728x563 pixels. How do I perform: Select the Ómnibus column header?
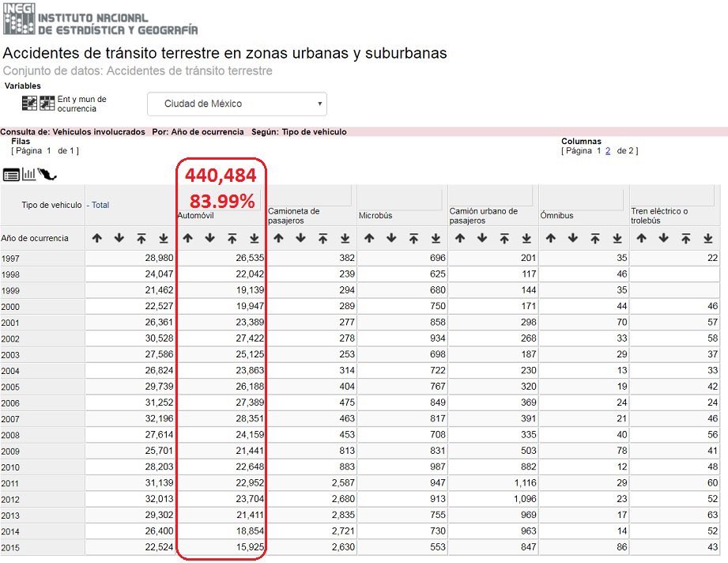pyautogui.click(x=556, y=216)
